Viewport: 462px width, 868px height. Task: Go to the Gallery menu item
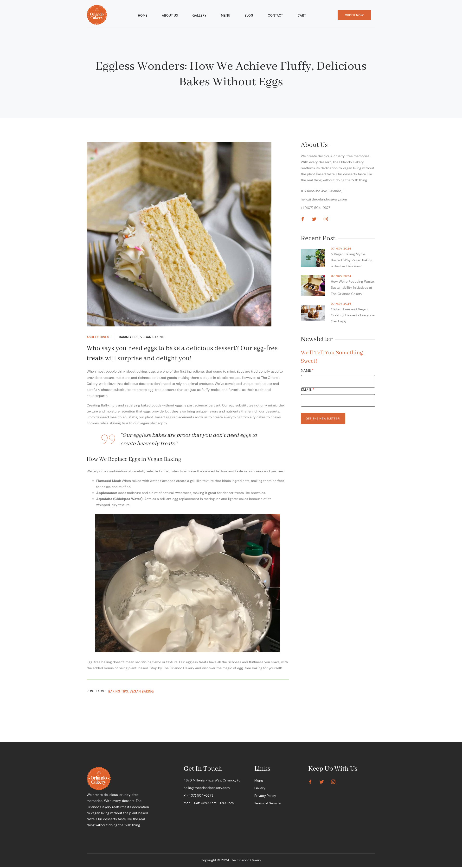click(199, 15)
